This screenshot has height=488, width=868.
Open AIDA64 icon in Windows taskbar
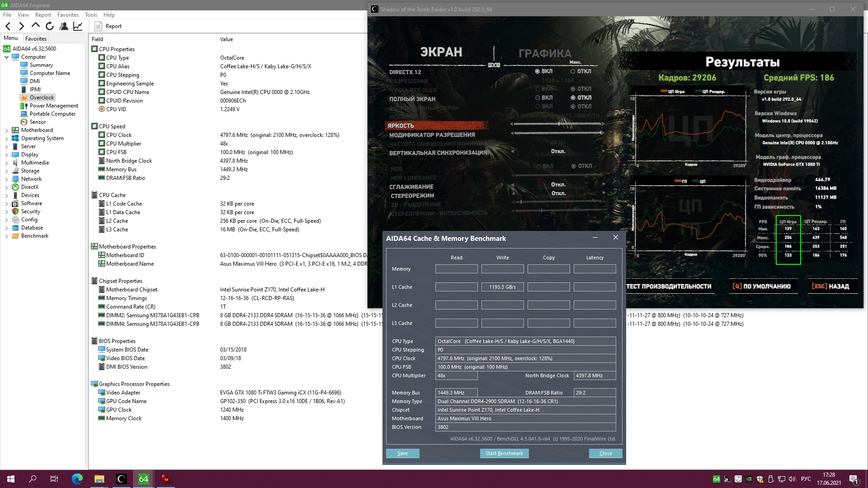pyautogui.click(x=143, y=479)
